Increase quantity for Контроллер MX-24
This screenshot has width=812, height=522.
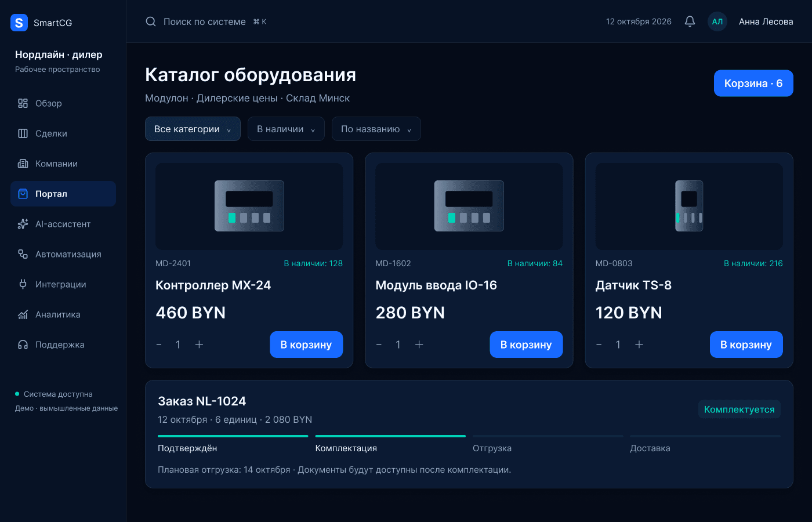199,345
